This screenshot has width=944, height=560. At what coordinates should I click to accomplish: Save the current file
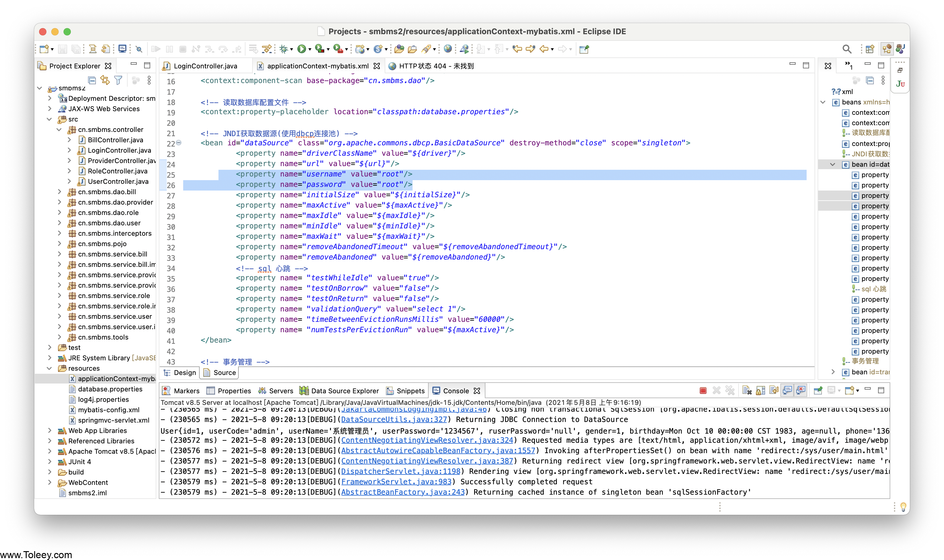click(63, 49)
